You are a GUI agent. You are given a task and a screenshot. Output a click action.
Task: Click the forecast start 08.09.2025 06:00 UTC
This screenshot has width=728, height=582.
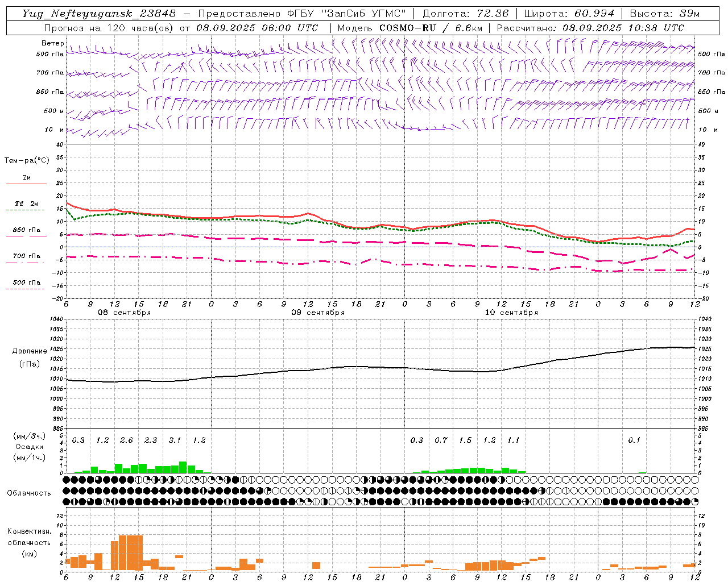[x=257, y=28]
